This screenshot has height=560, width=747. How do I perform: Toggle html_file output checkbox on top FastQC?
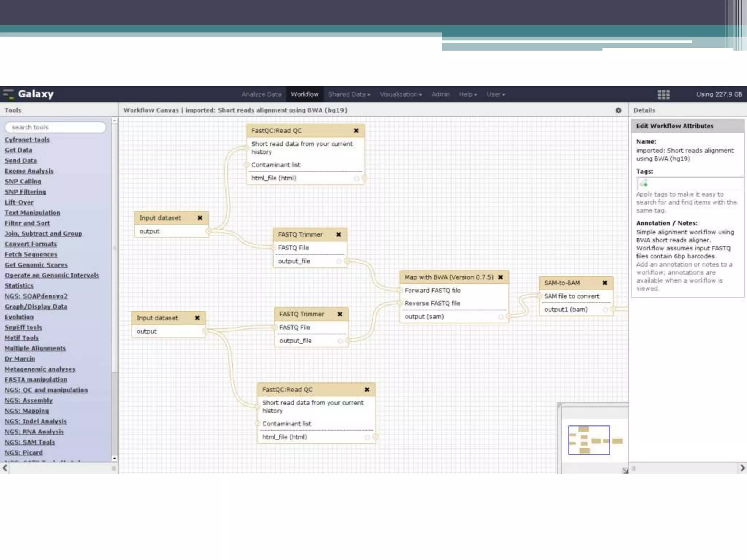click(356, 178)
